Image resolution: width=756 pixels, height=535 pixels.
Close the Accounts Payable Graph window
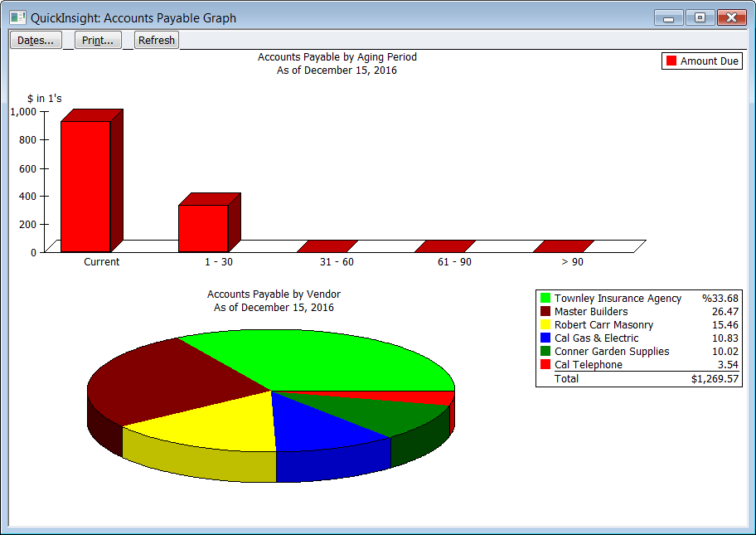(x=731, y=17)
